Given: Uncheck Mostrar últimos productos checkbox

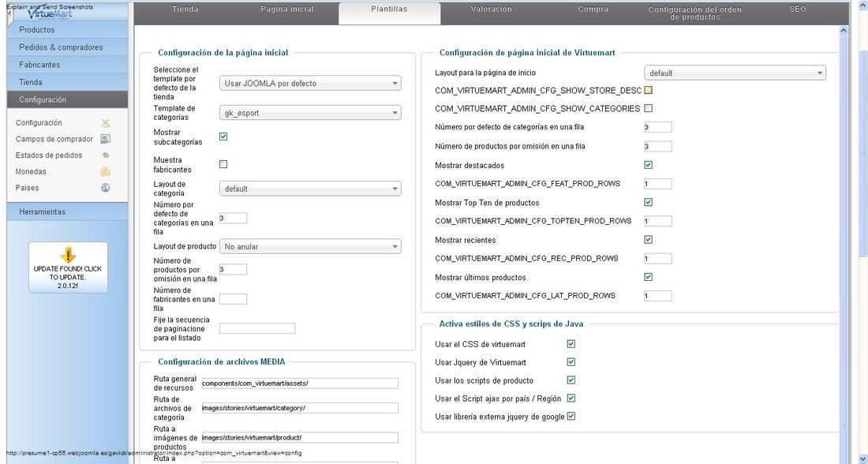Looking at the screenshot, I should click(648, 276).
